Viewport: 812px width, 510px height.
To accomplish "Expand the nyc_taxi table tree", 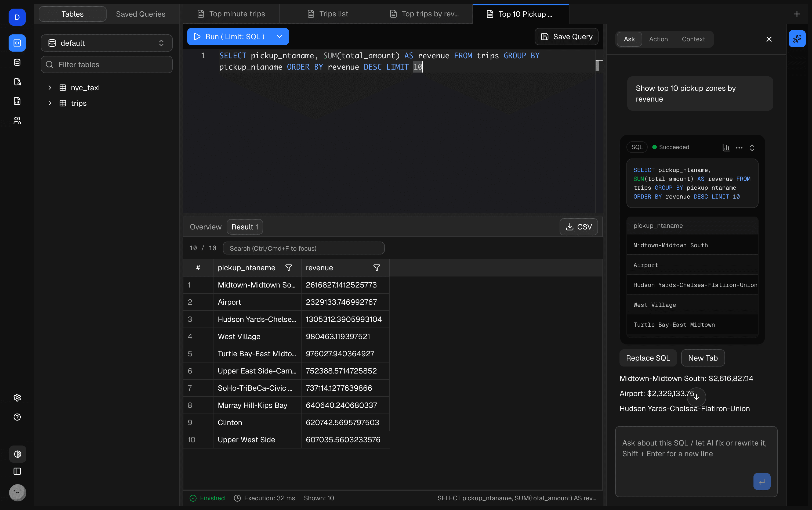I will tap(50, 88).
